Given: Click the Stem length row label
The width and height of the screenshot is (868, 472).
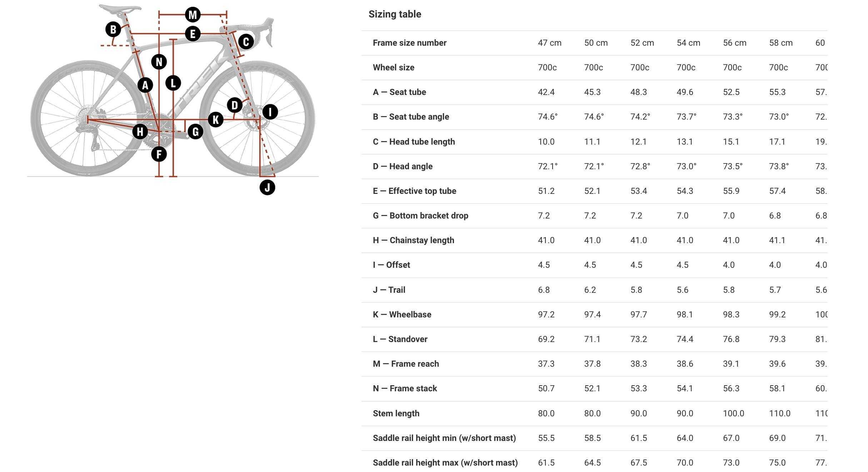Looking at the screenshot, I should (396, 413).
